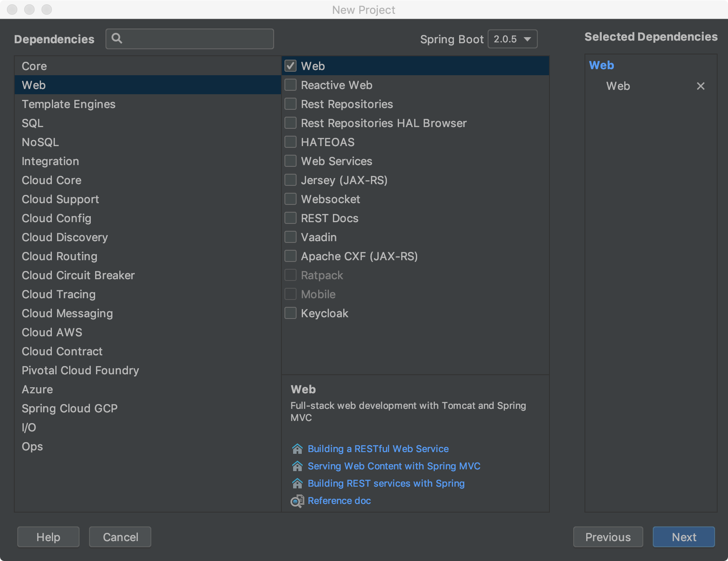Go back with the Previous button

[x=607, y=537]
